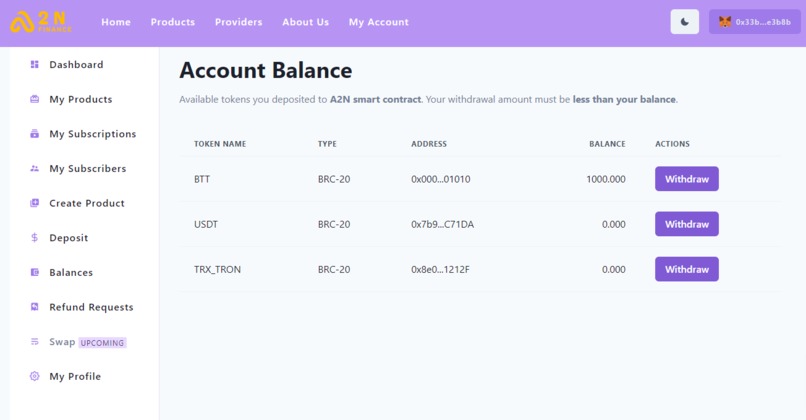Click the TRX_TRON 0.000 balance
The image size is (806, 420).
pos(614,269)
